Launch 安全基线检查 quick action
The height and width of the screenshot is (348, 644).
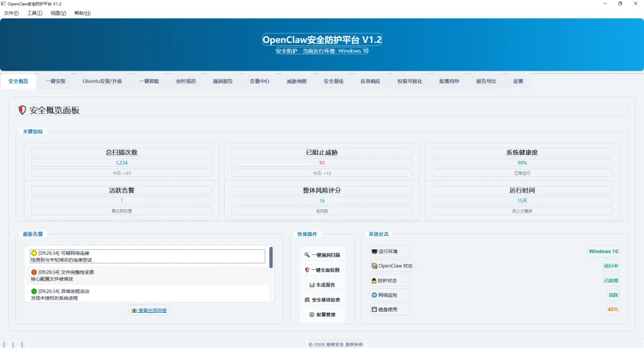[x=322, y=300]
